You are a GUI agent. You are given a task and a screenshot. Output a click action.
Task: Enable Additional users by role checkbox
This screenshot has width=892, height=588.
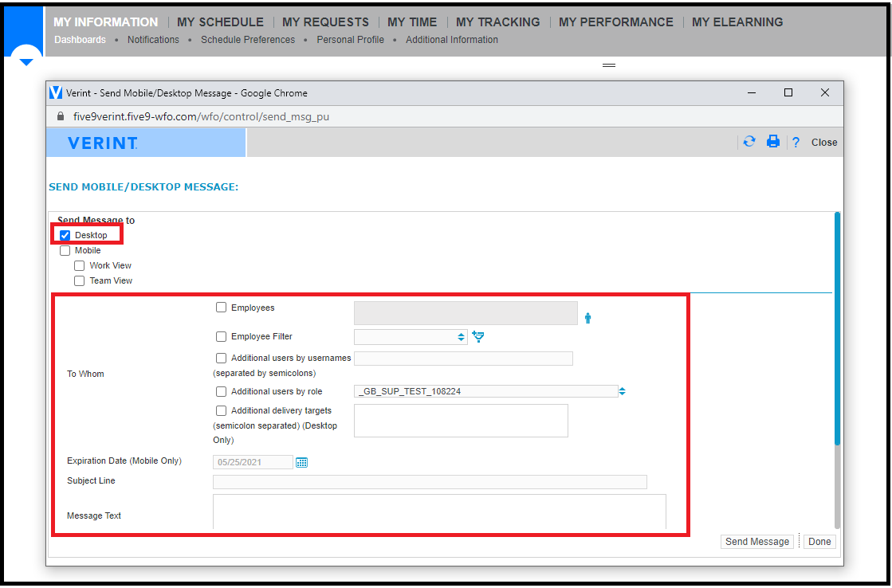click(222, 392)
